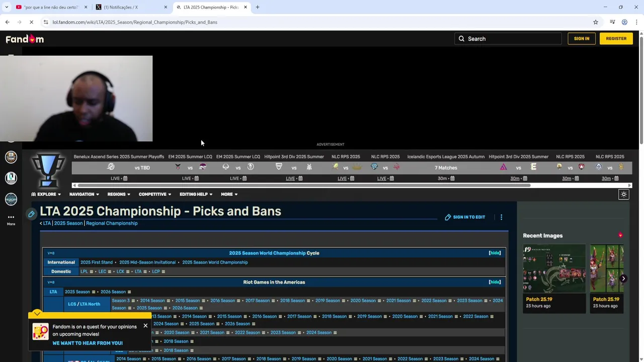This screenshot has width=644, height=362.
Task: Open a new browser tab with plus button
Action: pyautogui.click(x=258, y=7)
